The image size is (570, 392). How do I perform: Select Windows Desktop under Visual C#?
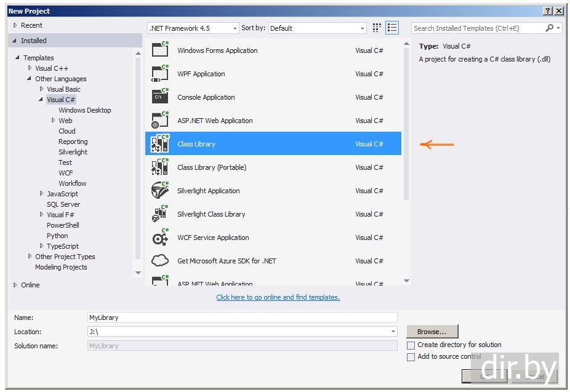coord(85,110)
